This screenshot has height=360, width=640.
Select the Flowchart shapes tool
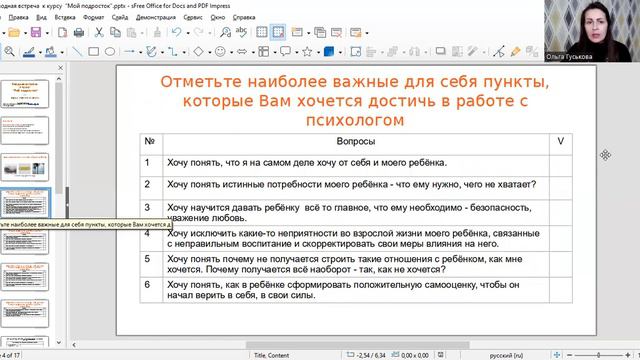point(264,51)
